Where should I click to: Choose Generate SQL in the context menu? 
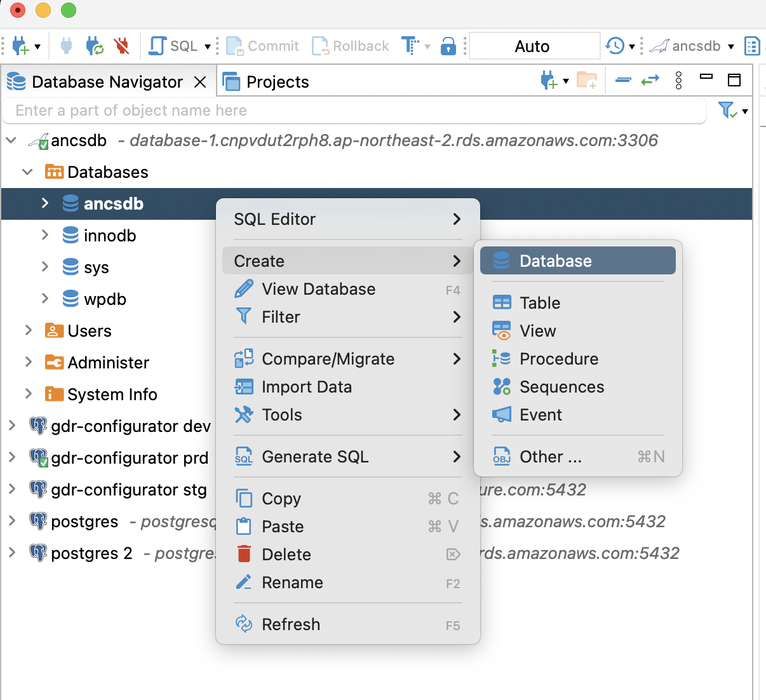(x=316, y=457)
